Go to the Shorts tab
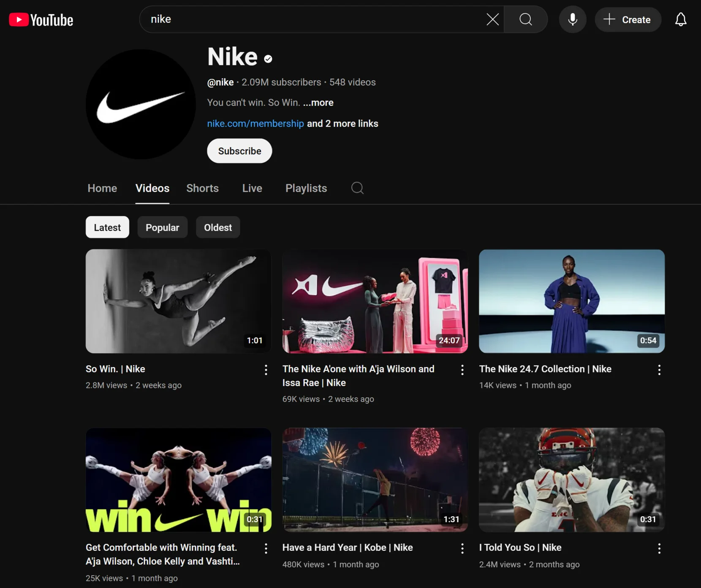Screen dimensions: 701x588 click(203, 188)
